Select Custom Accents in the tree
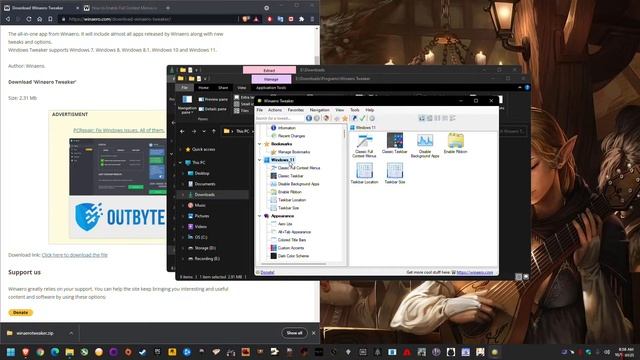Viewport: 640px width, 360px height. [x=291, y=248]
